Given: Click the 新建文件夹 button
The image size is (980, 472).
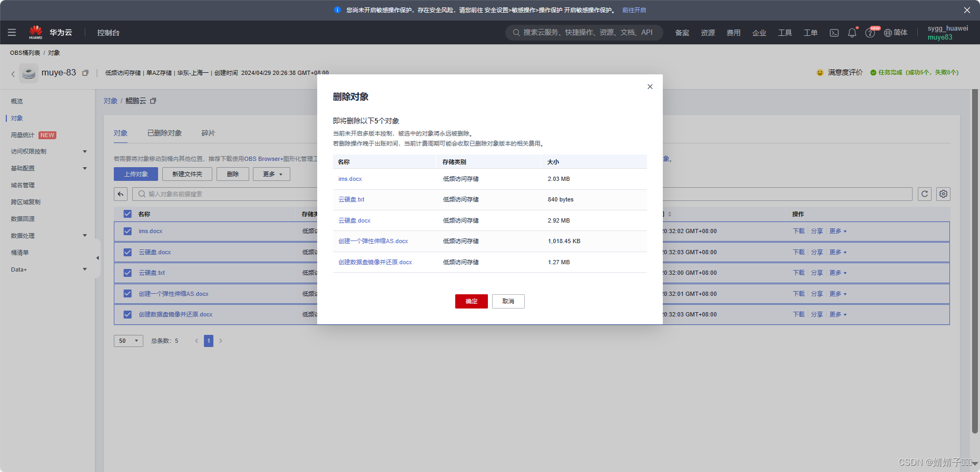Looking at the screenshot, I should click(187, 174).
